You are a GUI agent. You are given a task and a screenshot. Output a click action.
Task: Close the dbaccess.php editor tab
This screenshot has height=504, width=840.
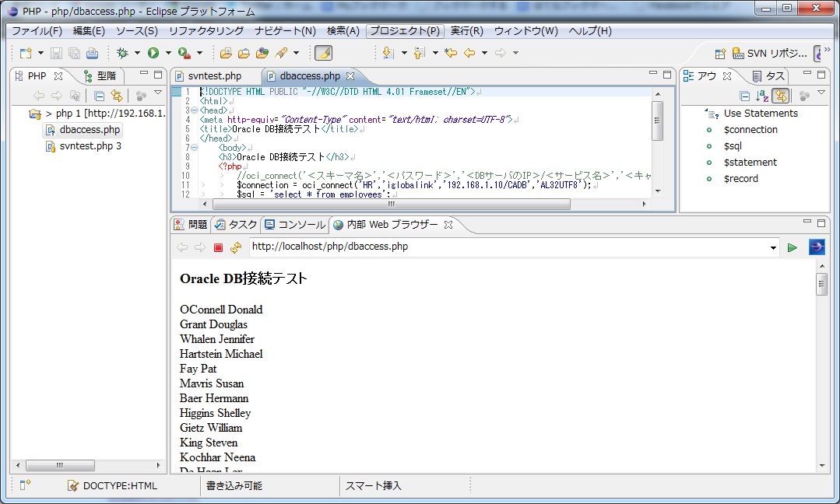(350, 76)
